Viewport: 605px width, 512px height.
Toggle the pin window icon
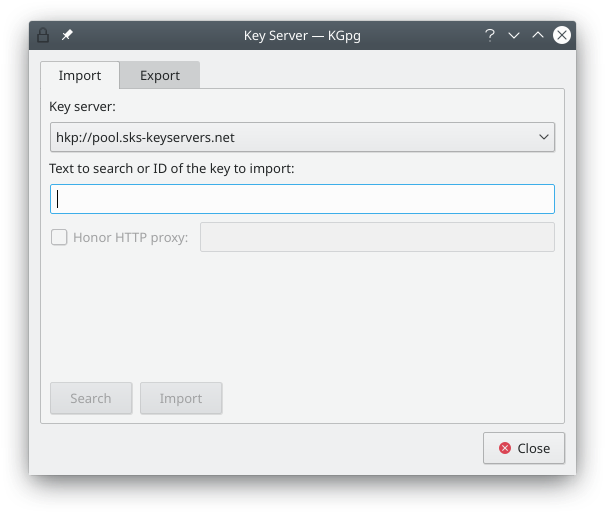pos(67,35)
